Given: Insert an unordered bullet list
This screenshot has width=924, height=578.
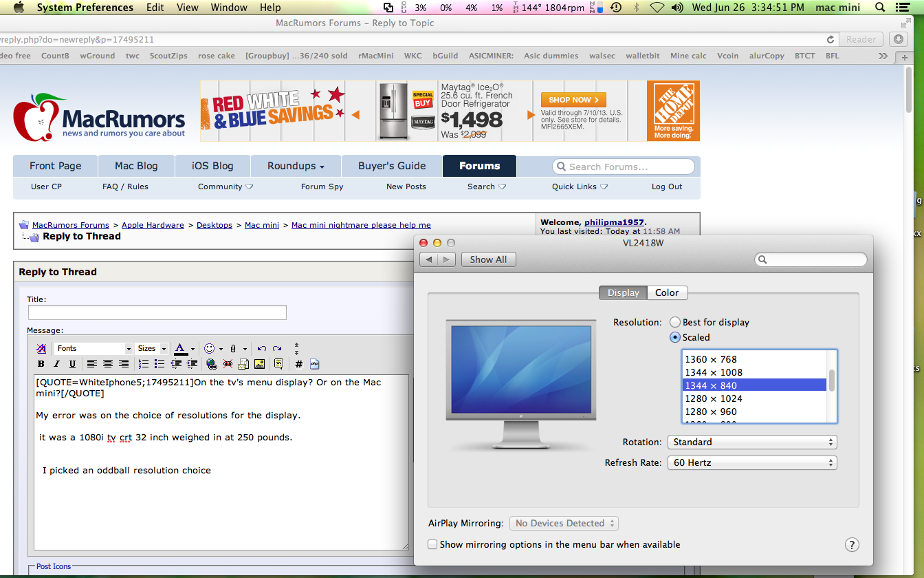Looking at the screenshot, I should [159, 364].
